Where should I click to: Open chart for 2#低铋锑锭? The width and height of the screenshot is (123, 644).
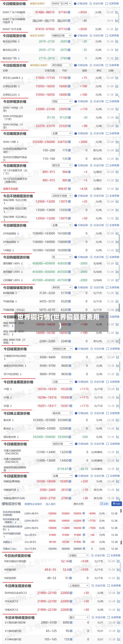[117, 233]
